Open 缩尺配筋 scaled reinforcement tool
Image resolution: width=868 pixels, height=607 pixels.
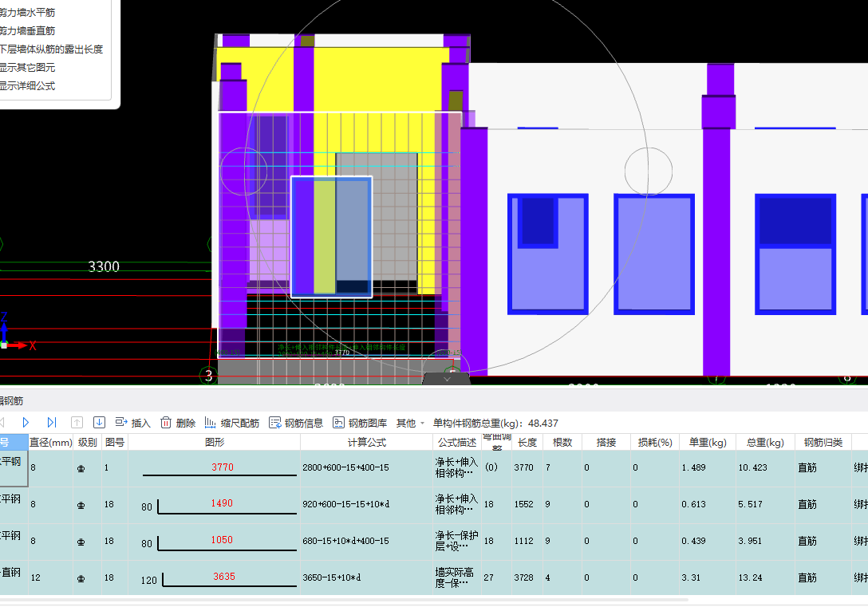(232, 423)
